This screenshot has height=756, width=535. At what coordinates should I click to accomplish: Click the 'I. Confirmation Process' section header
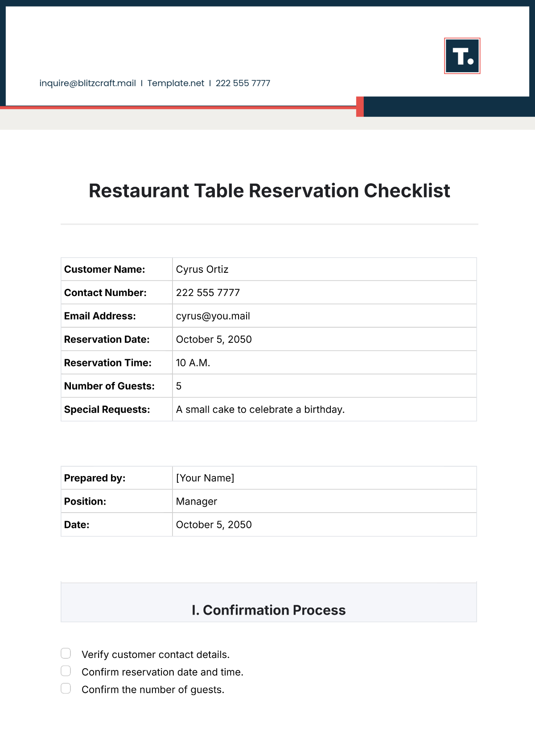coord(268,610)
